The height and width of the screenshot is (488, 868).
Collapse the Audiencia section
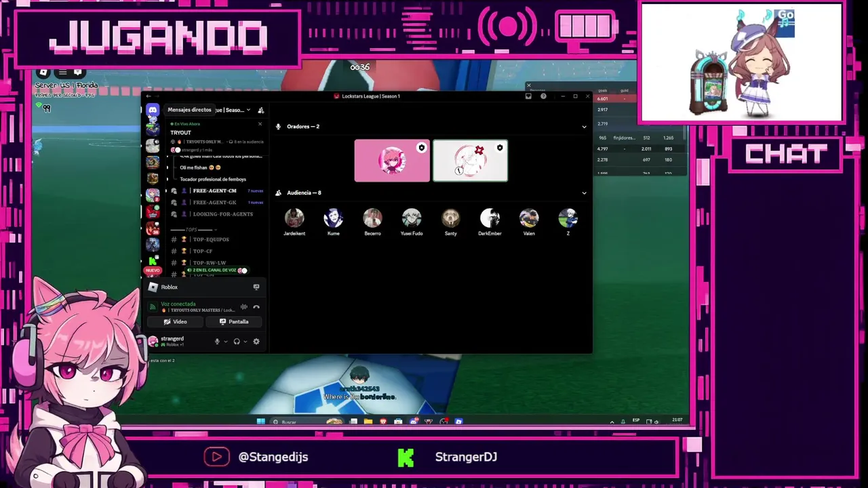(584, 193)
